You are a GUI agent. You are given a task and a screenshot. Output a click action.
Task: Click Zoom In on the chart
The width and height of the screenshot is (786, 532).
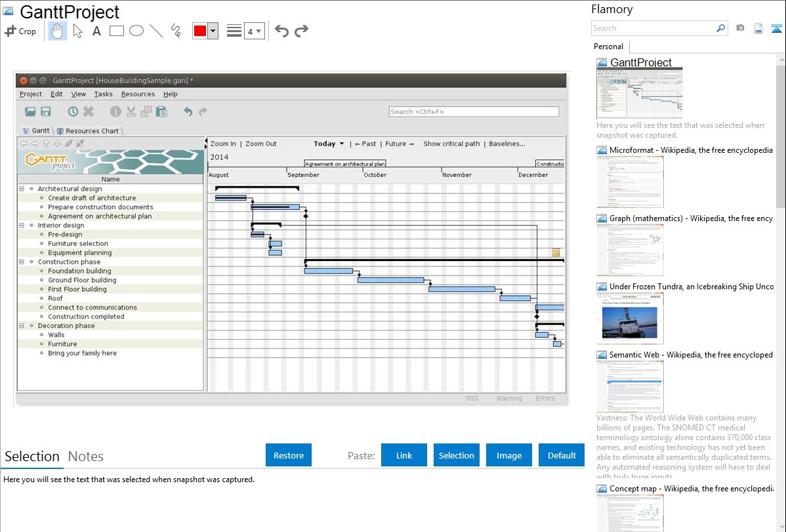223,144
